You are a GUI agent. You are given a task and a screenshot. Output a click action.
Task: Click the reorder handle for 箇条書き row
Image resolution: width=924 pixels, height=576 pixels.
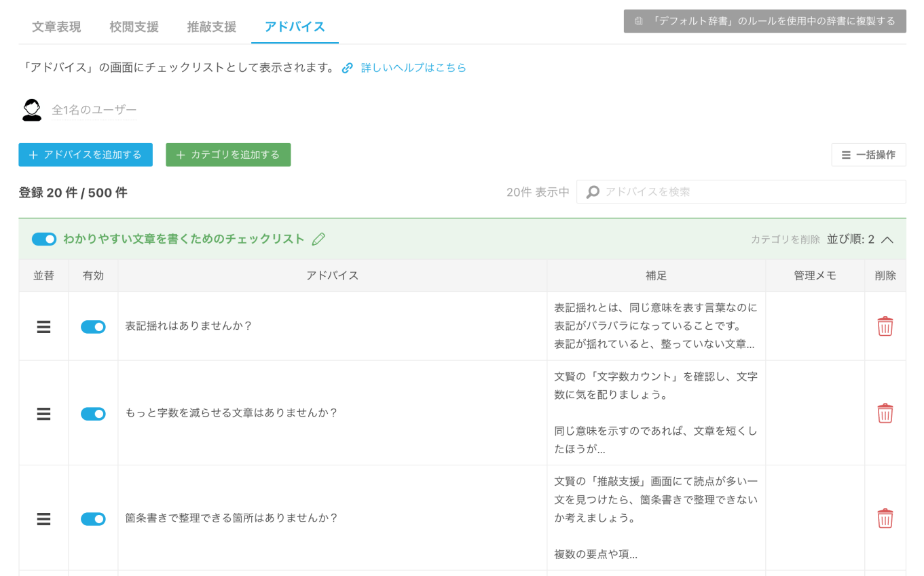pos(43,518)
